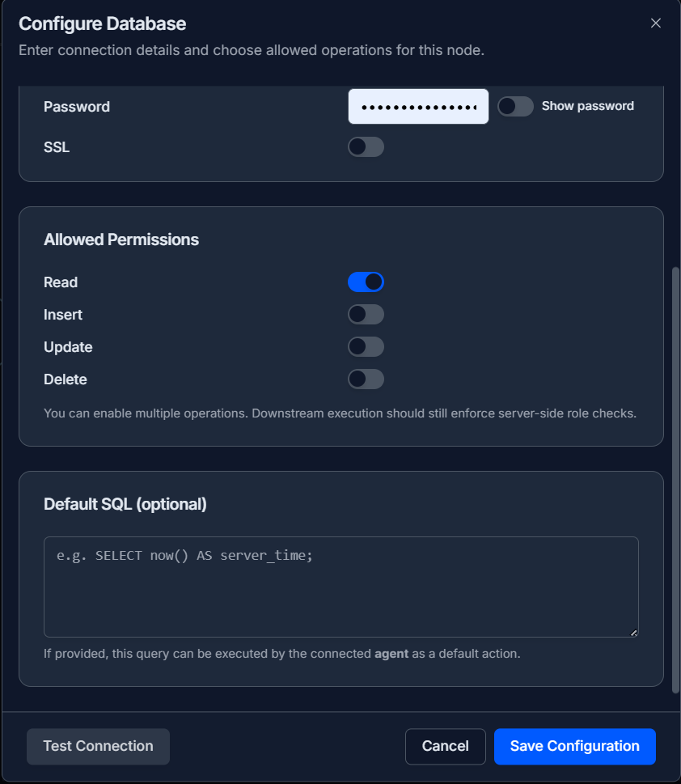
Task: Click the Default SQL query textarea
Action: (x=340, y=583)
